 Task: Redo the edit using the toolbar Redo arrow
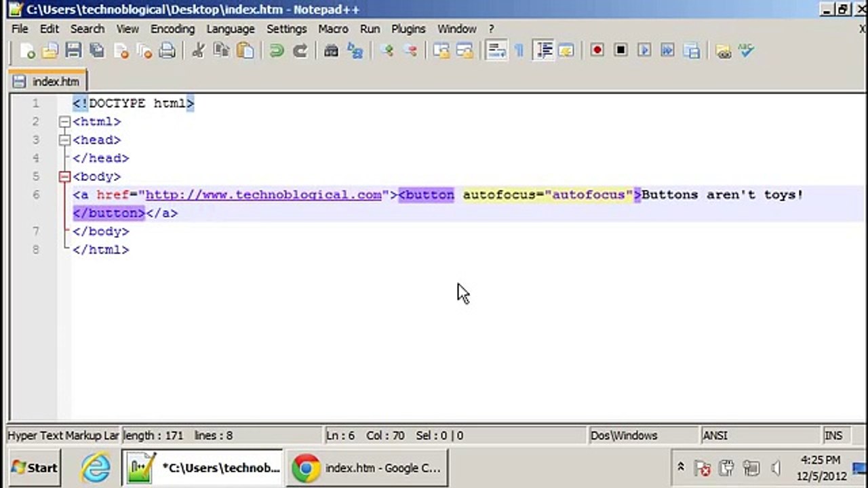point(300,51)
